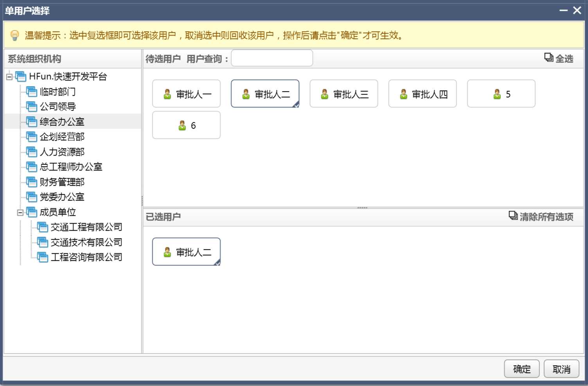Click 清除所有选项 to clear selections

click(547, 217)
